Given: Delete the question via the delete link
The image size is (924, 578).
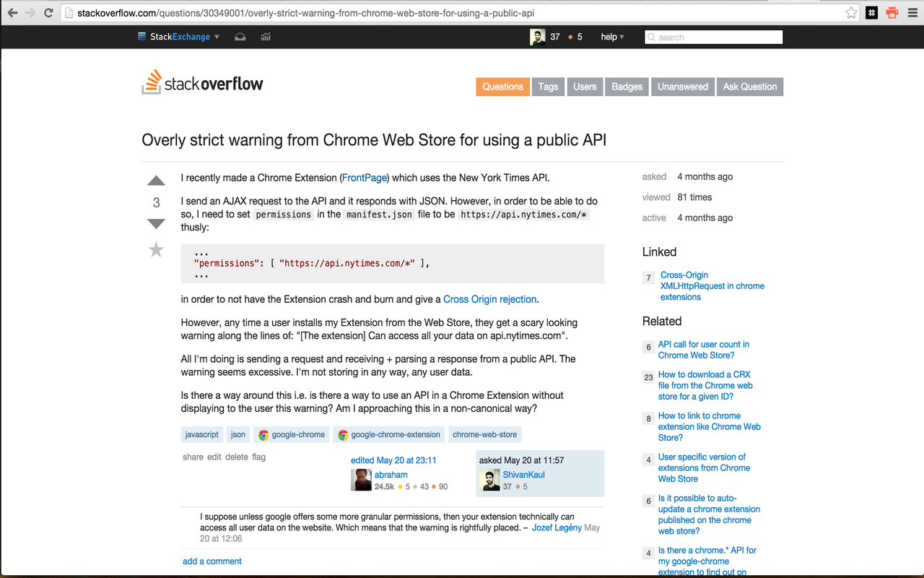Looking at the screenshot, I should pyautogui.click(x=236, y=457).
